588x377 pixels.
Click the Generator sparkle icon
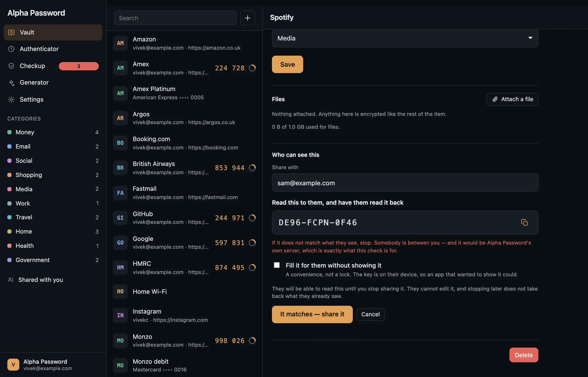tap(11, 83)
